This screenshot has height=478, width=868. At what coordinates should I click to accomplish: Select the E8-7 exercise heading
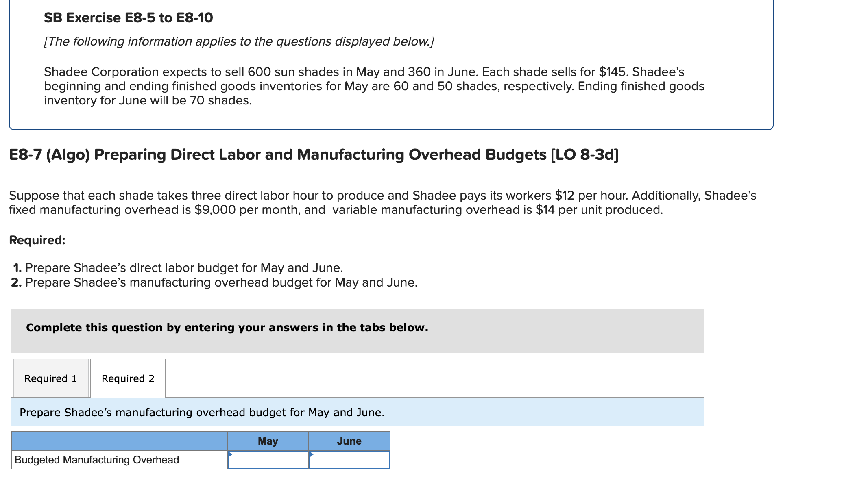[313, 154]
